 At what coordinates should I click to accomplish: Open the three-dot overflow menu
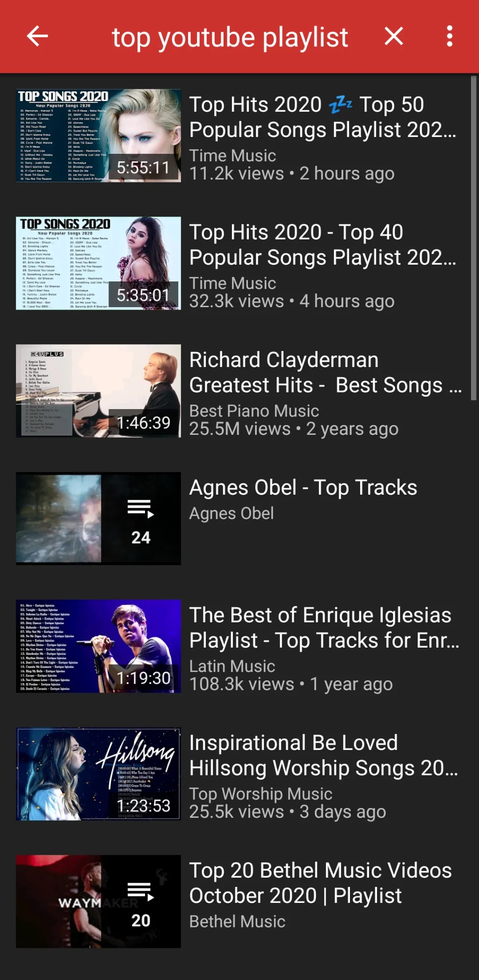[x=450, y=36]
